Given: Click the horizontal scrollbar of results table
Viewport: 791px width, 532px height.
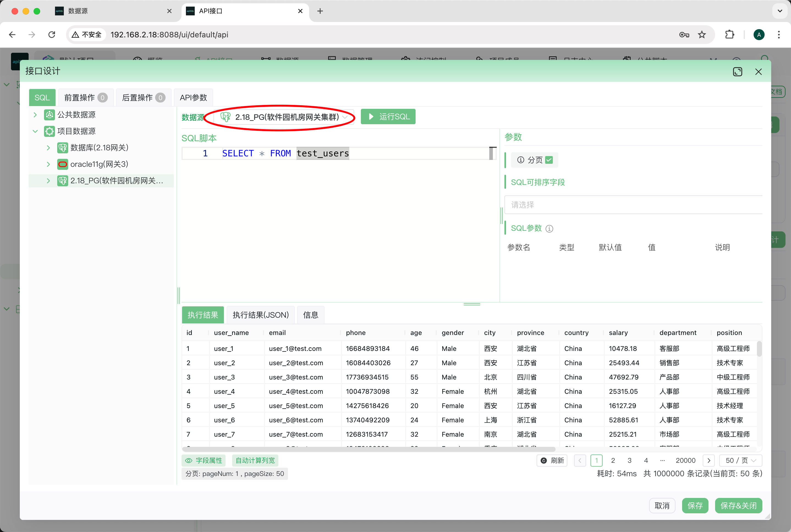Looking at the screenshot, I should click(x=368, y=449).
